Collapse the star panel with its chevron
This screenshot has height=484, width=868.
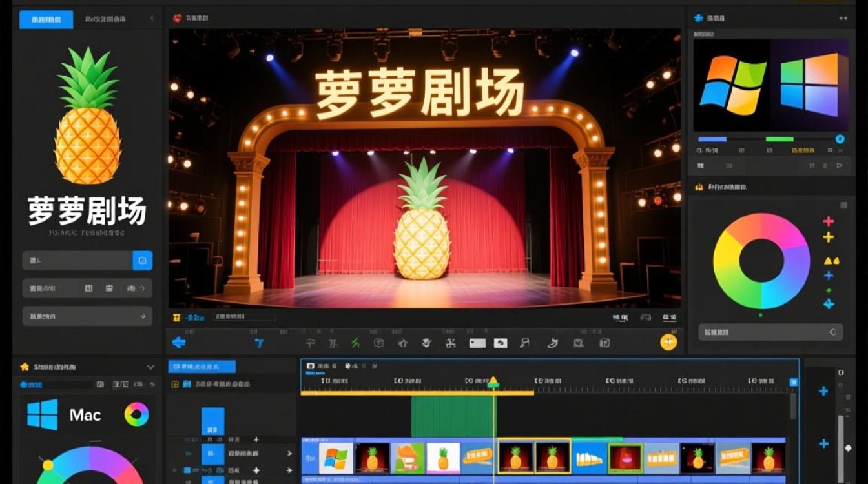[150, 367]
